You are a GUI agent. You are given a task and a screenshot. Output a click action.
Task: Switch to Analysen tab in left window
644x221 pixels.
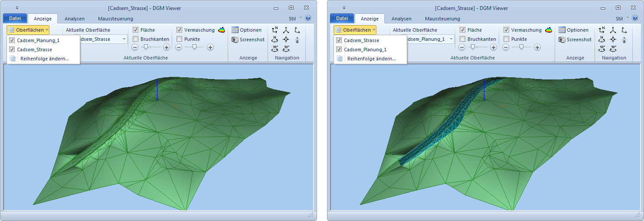[75, 19]
